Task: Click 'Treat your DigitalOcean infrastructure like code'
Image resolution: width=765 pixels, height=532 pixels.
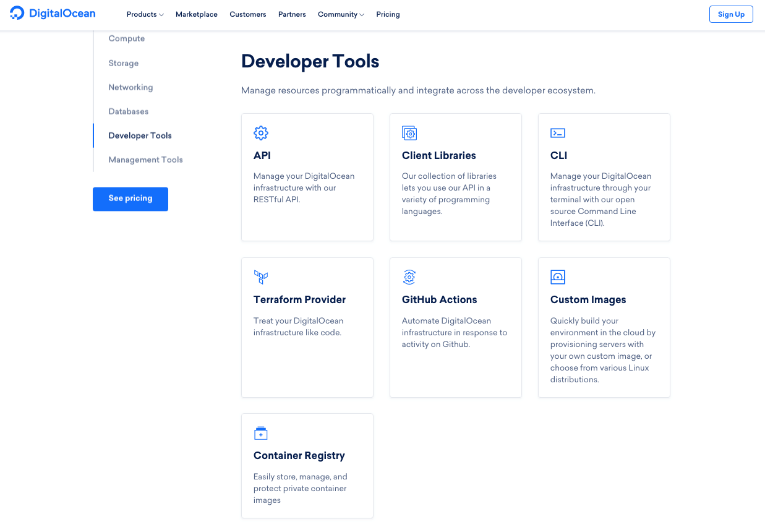Action: [299, 327]
